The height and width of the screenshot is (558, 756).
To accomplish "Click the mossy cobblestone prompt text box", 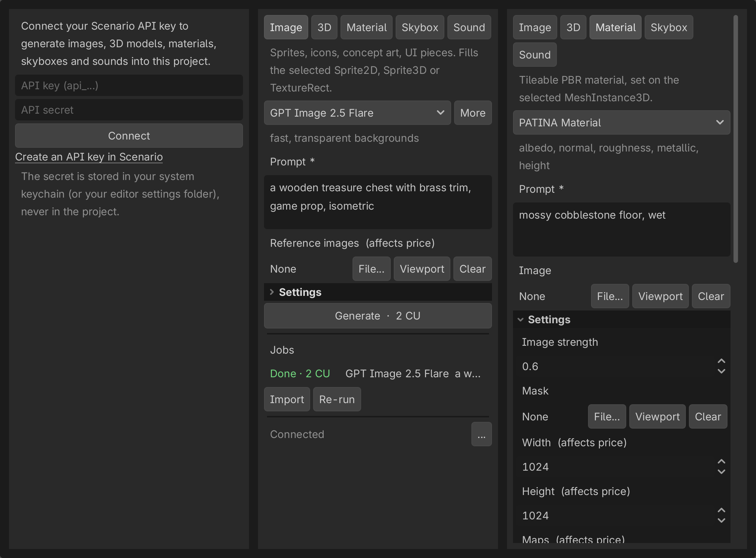I will [x=622, y=229].
